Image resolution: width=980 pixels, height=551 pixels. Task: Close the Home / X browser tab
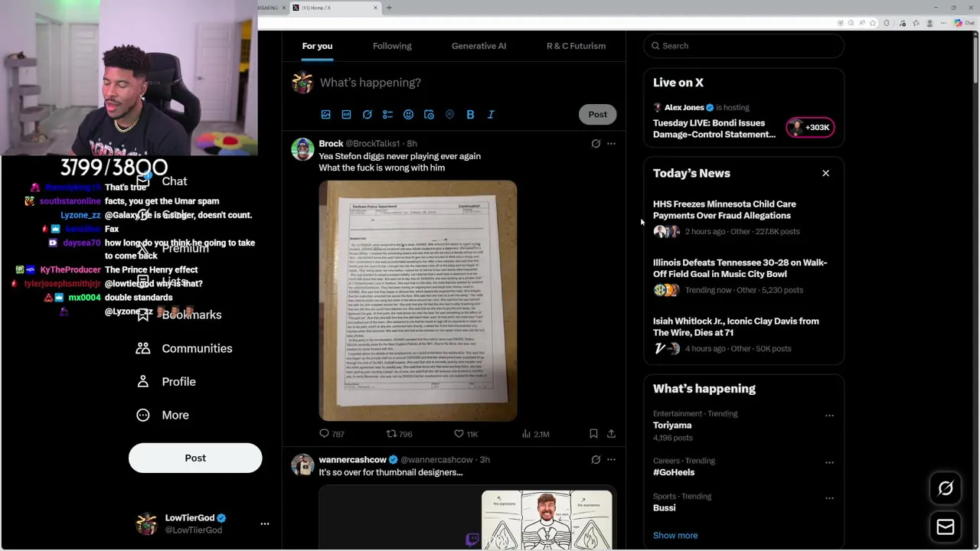(x=375, y=8)
